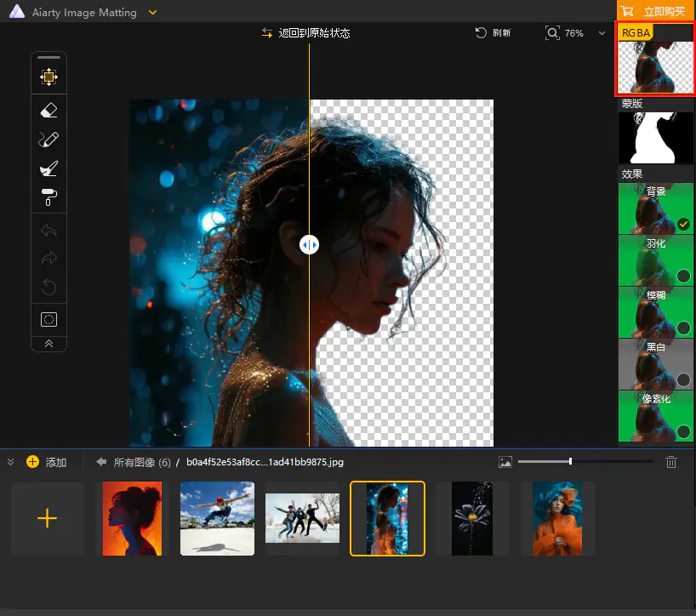Enable the 模糊 blur effect
Screen dimensions: 696x616
683,328
